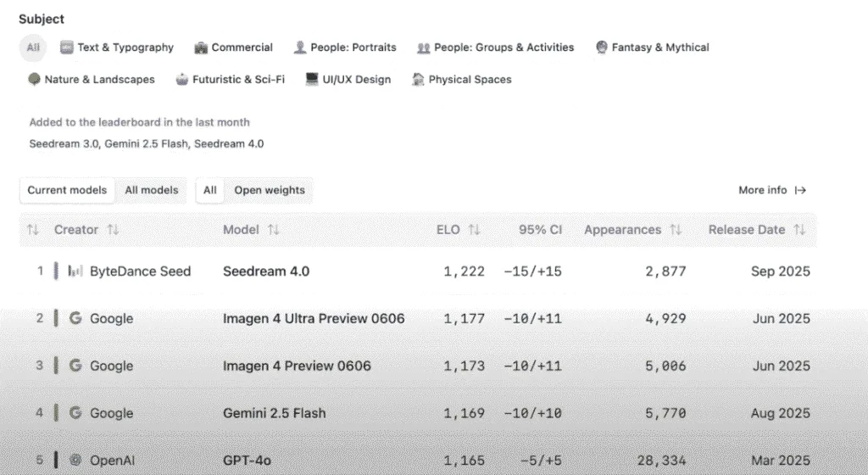Switch to All models view
The height and width of the screenshot is (475, 868).
[152, 190]
